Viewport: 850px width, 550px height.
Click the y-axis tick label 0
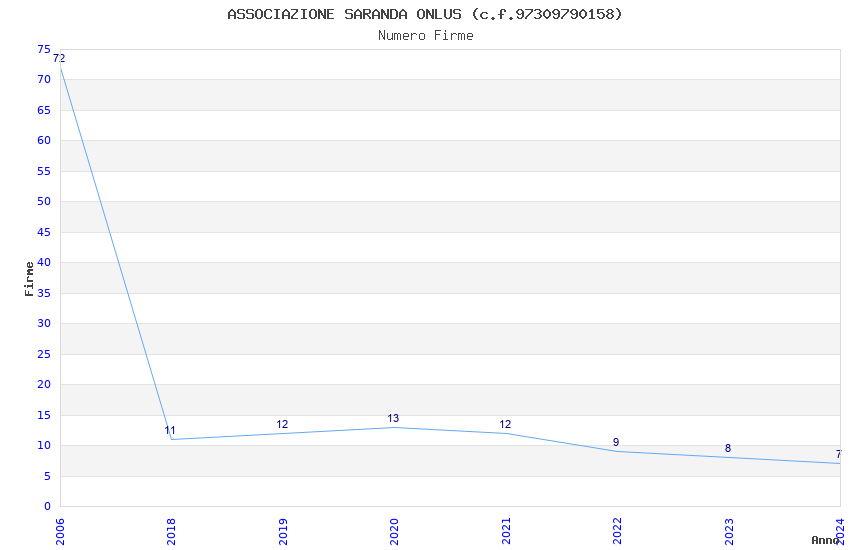pyautogui.click(x=47, y=506)
